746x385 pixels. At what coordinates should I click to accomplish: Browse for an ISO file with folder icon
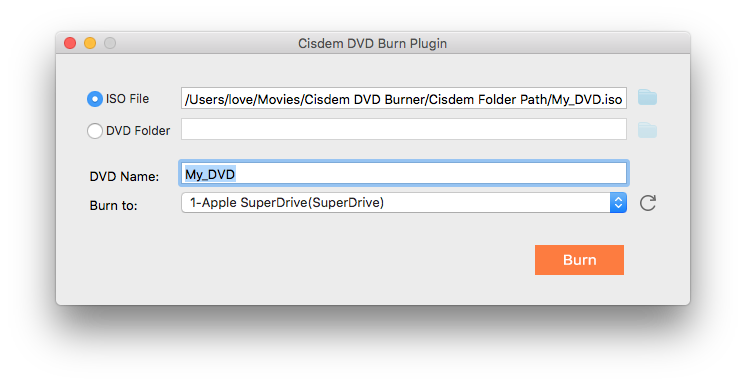coord(647,98)
